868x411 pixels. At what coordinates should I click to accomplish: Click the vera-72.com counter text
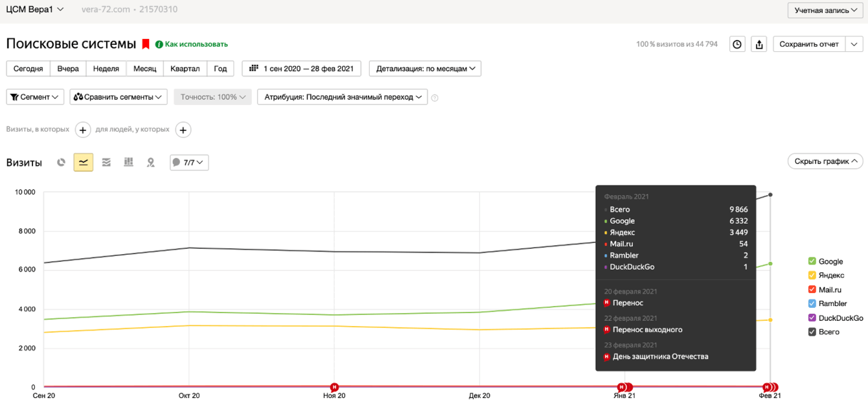pyautogui.click(x=104, y=10)
